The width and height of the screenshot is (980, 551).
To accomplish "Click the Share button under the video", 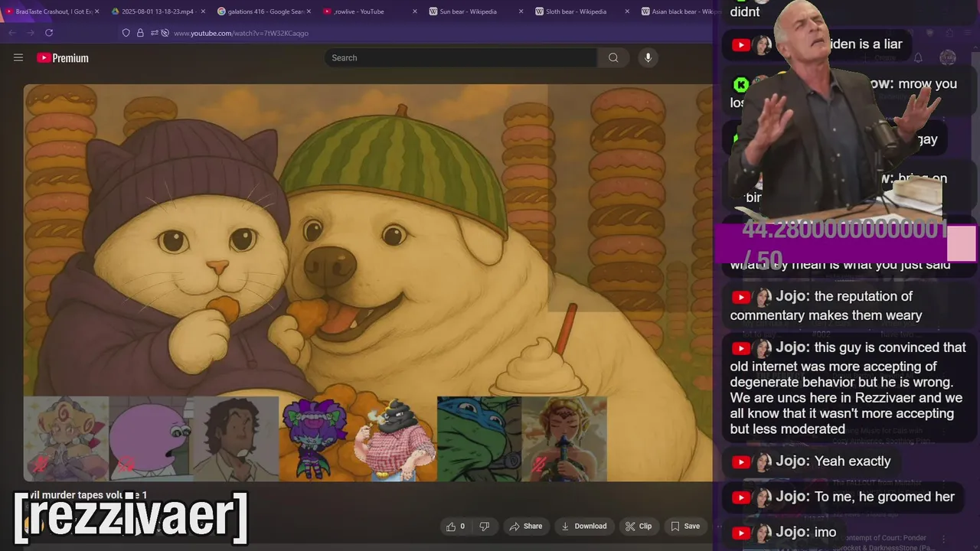I will point(526,526).
